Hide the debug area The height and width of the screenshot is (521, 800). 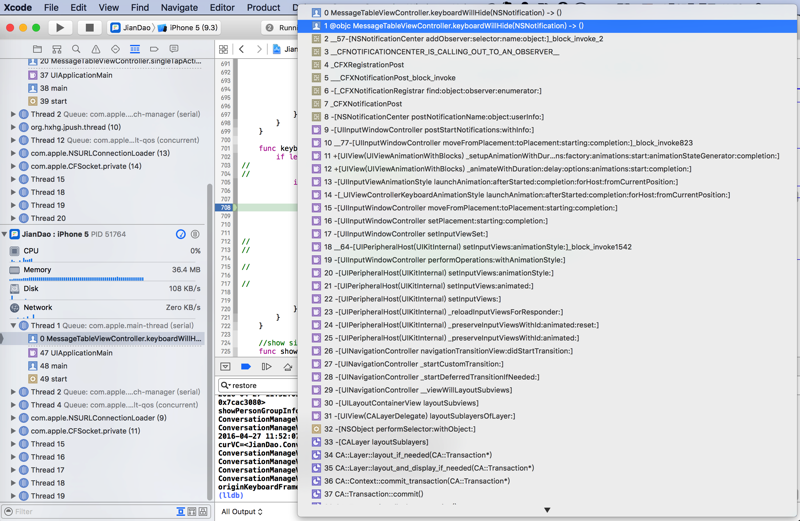226,366
